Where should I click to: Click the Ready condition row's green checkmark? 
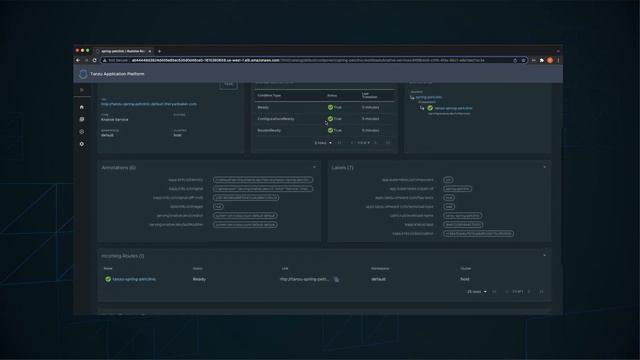tap(330, 107)
